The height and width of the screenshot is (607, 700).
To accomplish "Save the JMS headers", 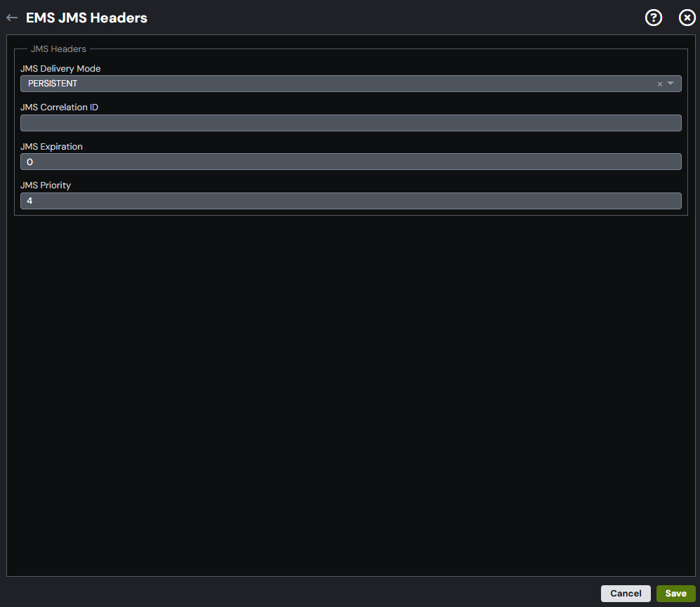I will tap(675, 593).
